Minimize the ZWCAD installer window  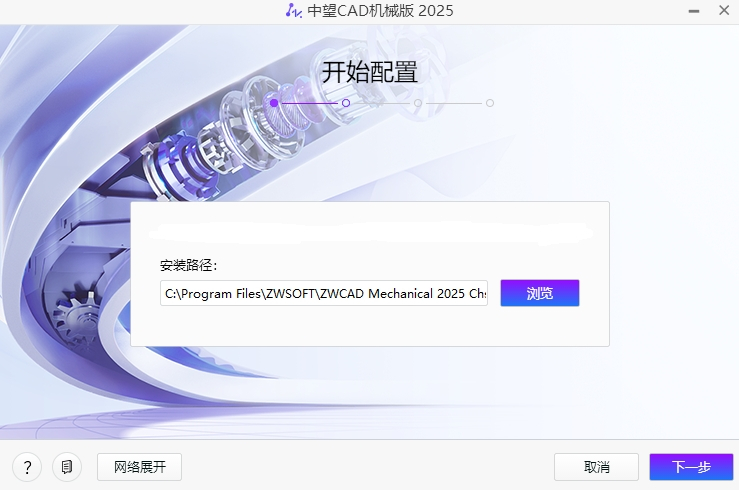(694, 11)
